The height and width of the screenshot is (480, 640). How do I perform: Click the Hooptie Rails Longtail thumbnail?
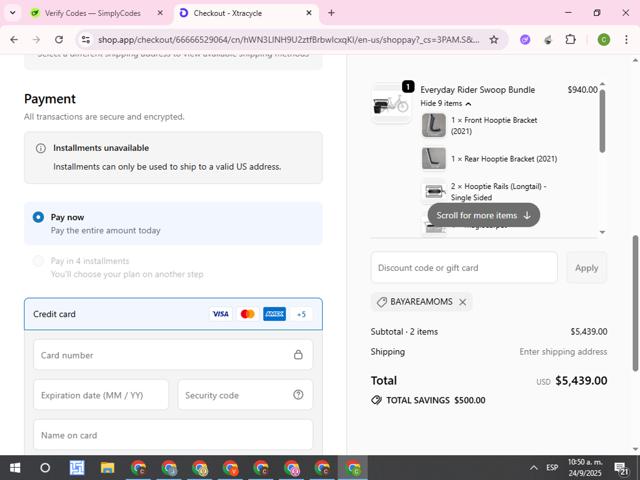click(433, 191)
